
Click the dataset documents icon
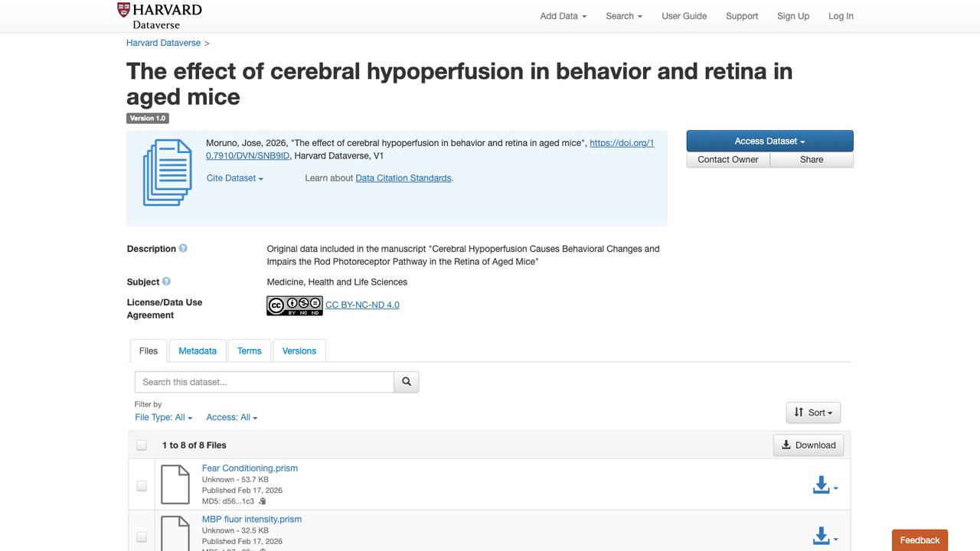tap(167, 172)
